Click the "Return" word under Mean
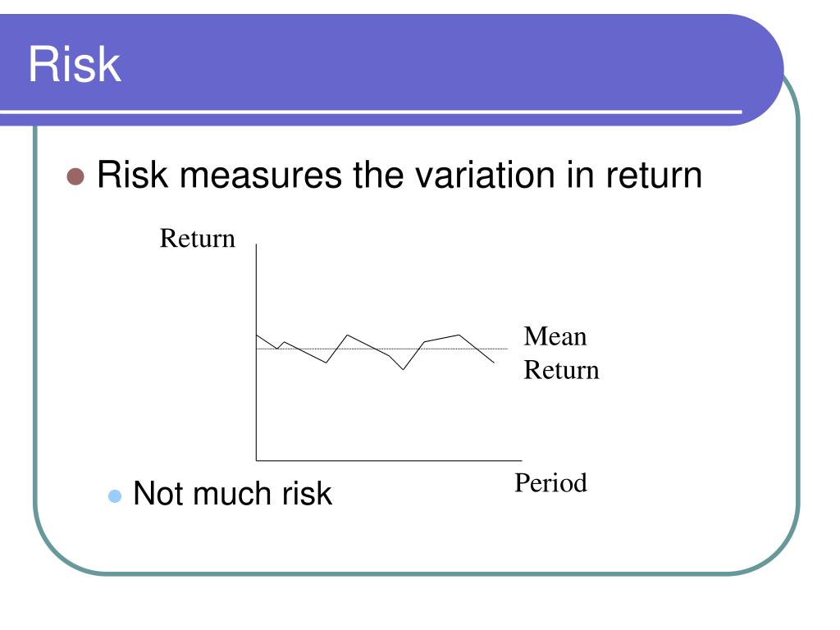The image size is (840, 630). point(561,370)
